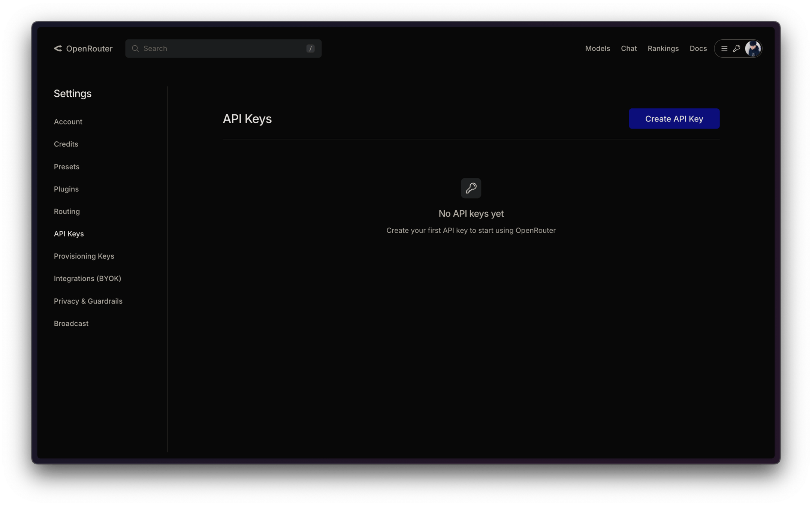Go to the Chat page

(628, 48)
